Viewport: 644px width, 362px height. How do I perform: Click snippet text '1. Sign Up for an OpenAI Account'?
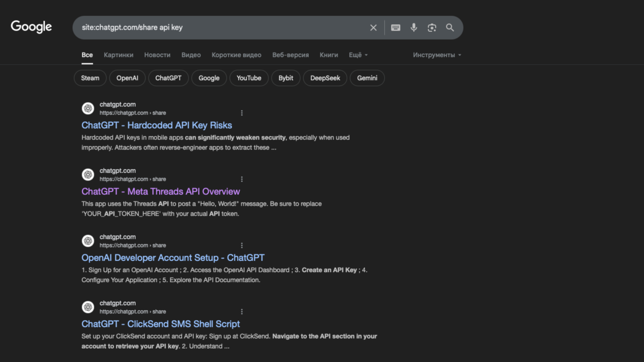[x=130, y=270]
